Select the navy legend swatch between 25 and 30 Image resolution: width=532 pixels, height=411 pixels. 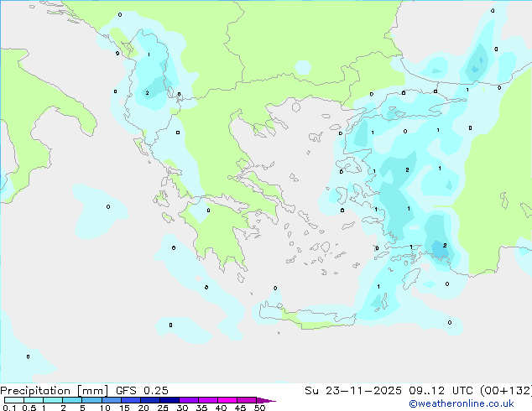pyautogui.click(x=169, y=400)
